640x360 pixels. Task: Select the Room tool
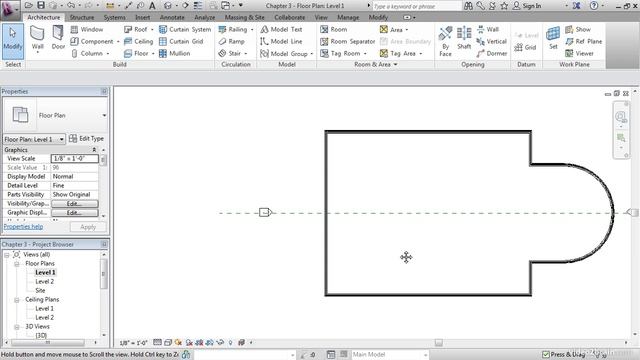[334, 29]
